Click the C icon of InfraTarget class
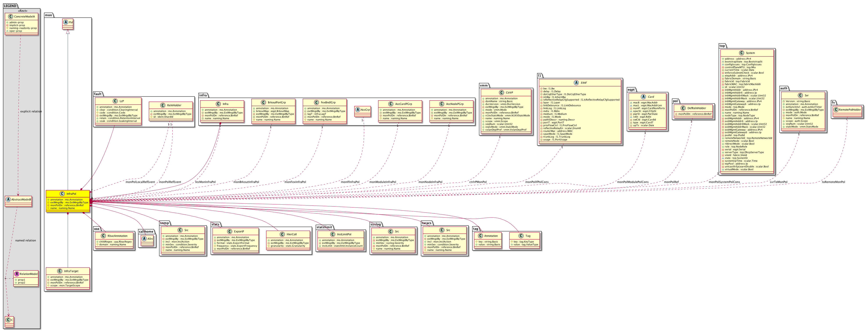 point(60,271)
